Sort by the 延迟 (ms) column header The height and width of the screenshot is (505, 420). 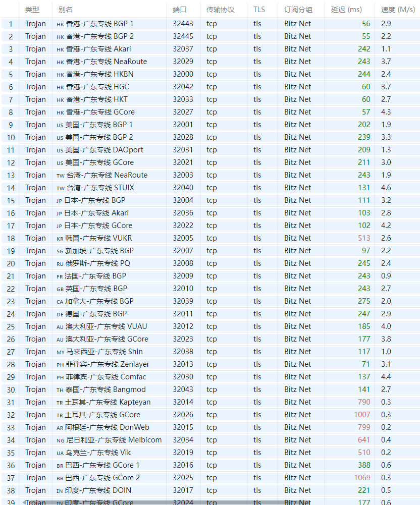point(347,9)
